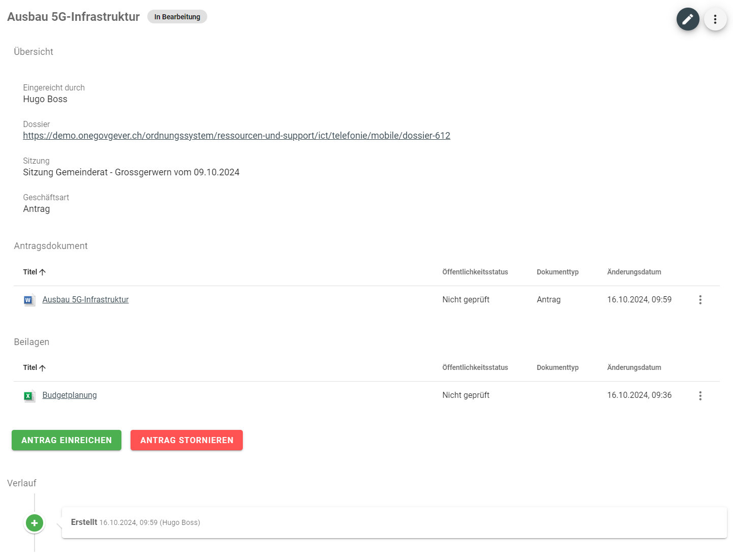Open the Ausbau 5G-Infrastruktur document link
Screen dimensions: 733x560
tap(85, 300)
